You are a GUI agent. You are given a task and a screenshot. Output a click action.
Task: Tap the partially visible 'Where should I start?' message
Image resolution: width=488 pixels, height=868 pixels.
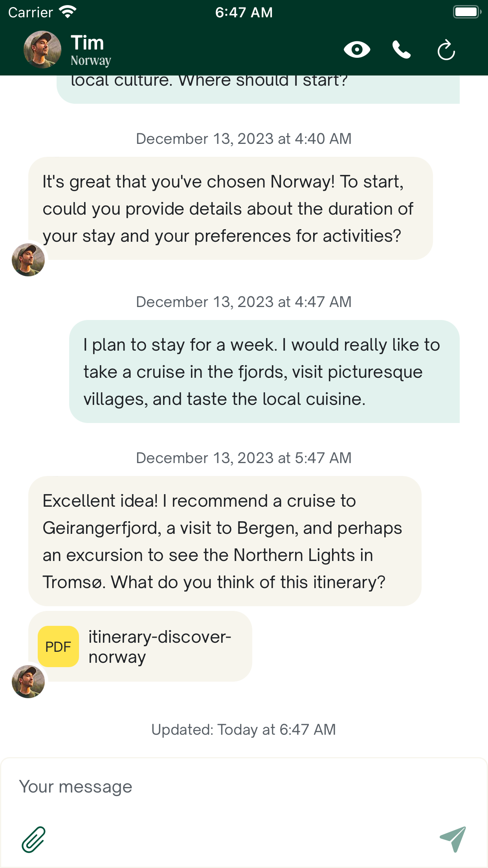coord(258,89)
